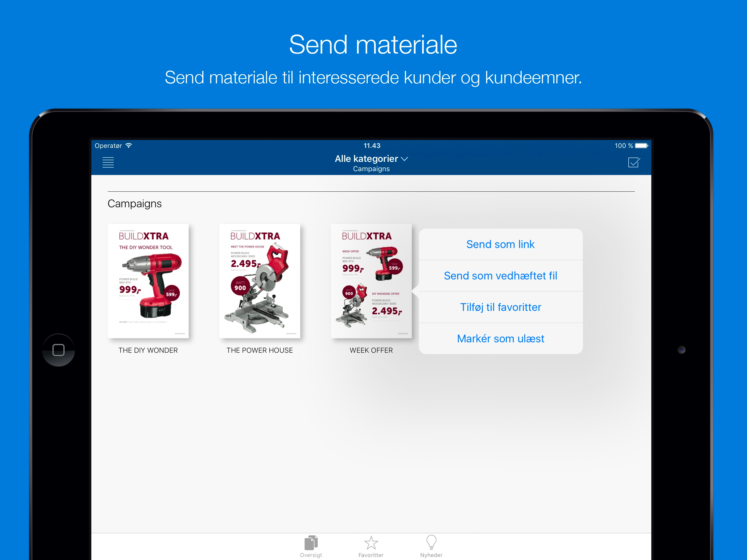Switch to the Oversigt tab
Screen dimensions: 747x560
[x=311, y=547]
